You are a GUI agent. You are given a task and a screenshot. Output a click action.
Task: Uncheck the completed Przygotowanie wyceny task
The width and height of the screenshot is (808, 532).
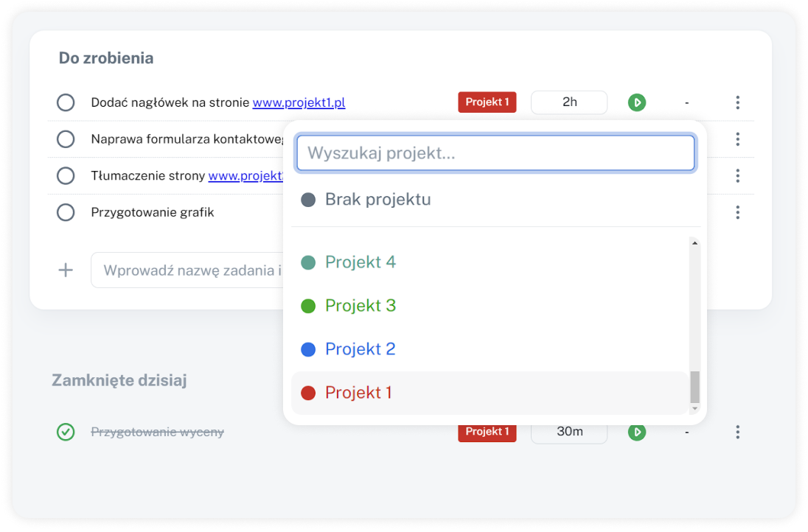click(66, 432)
